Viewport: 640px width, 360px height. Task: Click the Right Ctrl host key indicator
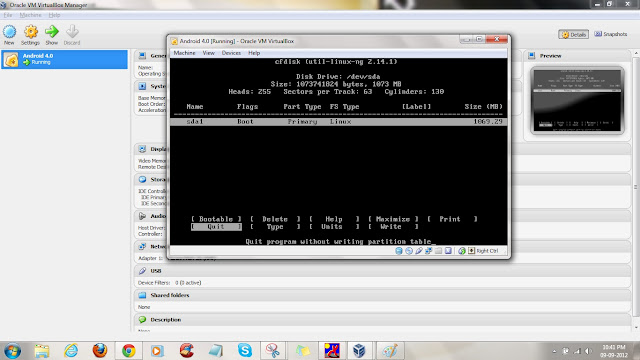[x=483, y=251]
